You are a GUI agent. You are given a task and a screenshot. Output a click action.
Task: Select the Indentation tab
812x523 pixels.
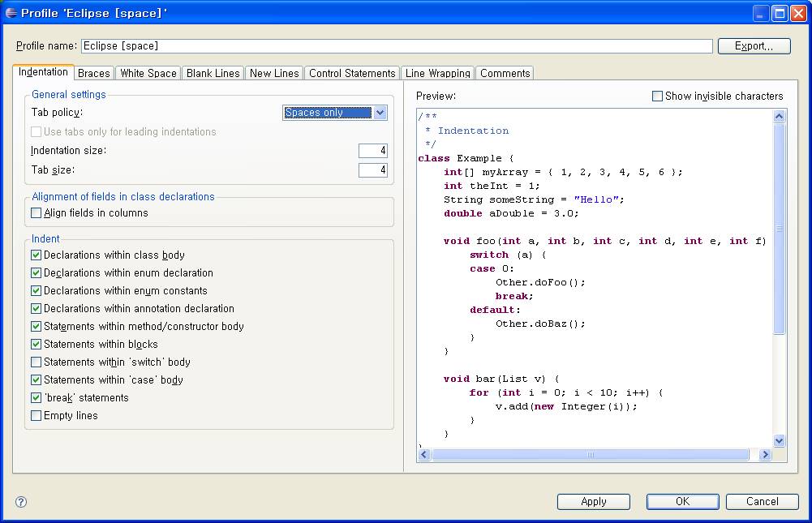[x=44, y=72]
